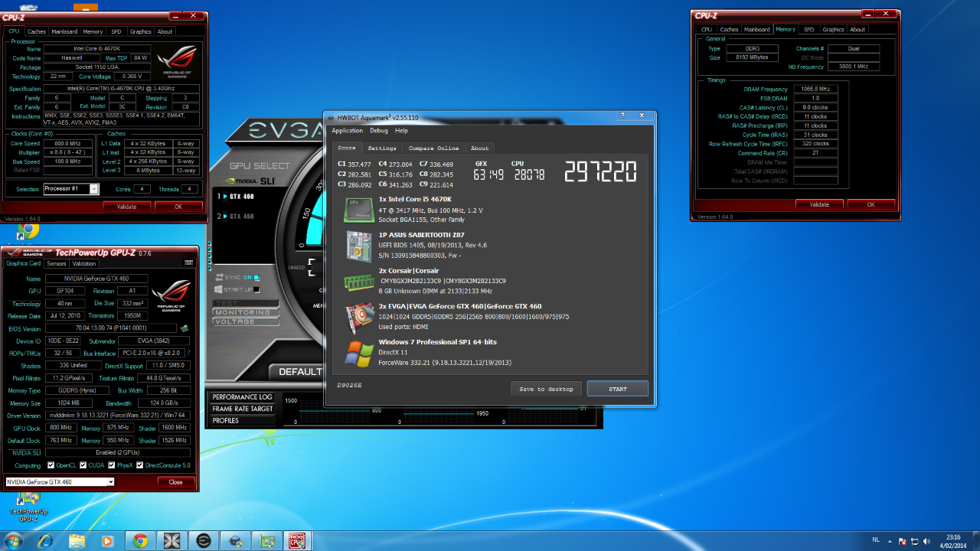
Task: Click the Aquamark memory module icon
Action: coord(358,282)
